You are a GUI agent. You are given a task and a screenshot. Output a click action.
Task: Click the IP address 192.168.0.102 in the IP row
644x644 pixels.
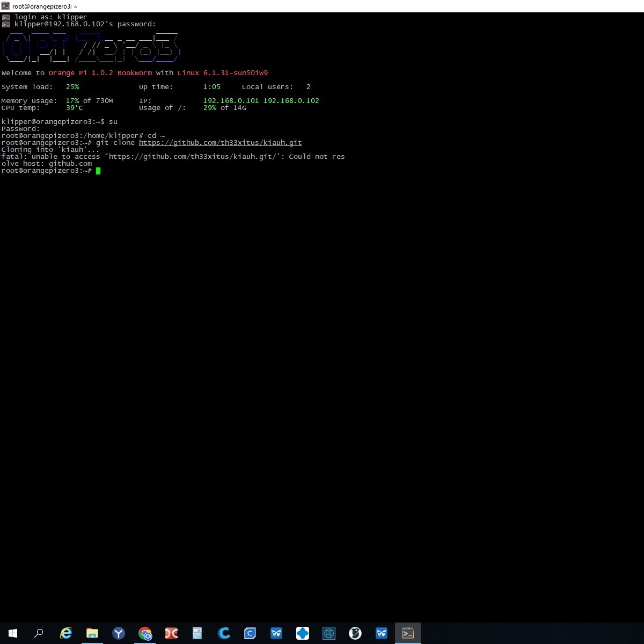tap(291, 101)
